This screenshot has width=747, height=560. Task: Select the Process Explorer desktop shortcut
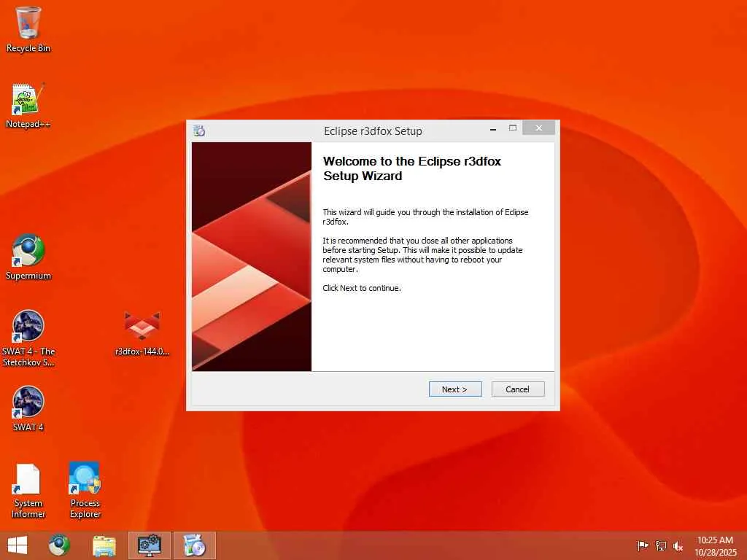click(85, 491)
